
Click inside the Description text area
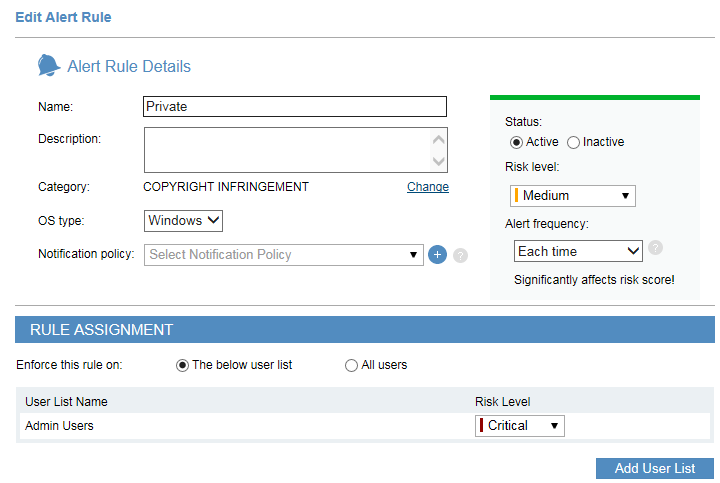pos(286,150)
